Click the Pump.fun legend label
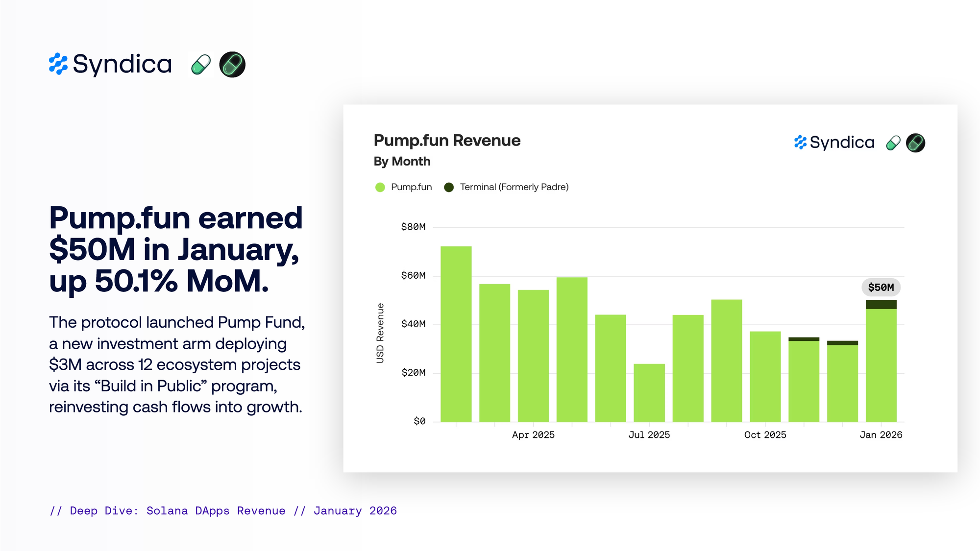Viewport: 980px width, 551px height. point(411,187)
